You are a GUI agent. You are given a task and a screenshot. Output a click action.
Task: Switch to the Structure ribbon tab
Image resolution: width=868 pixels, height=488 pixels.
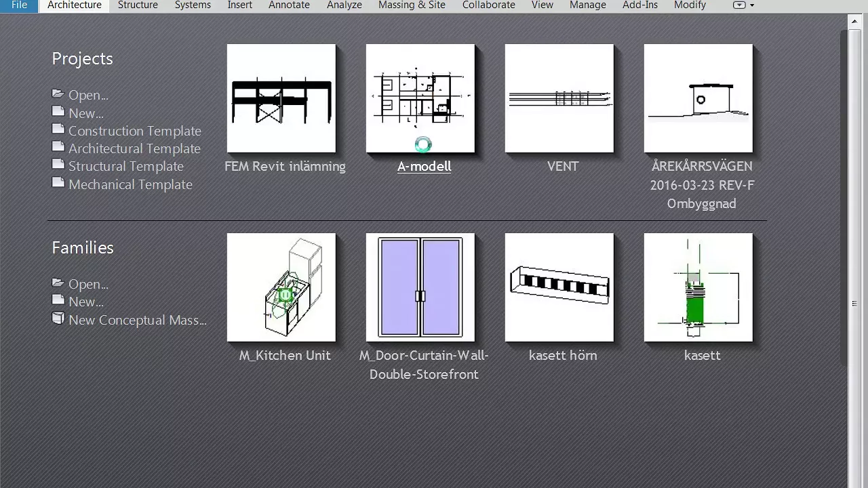[x=138, y=5]
